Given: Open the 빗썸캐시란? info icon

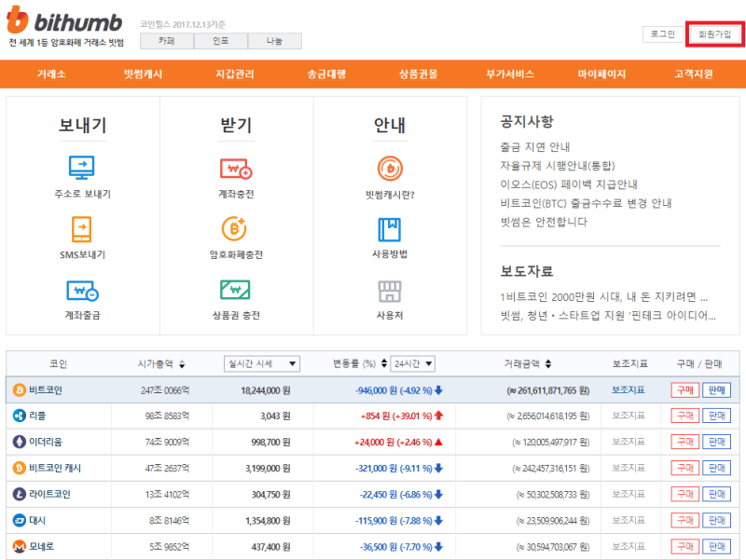Looking at the screenshot, I should click(x=390, y=169).
